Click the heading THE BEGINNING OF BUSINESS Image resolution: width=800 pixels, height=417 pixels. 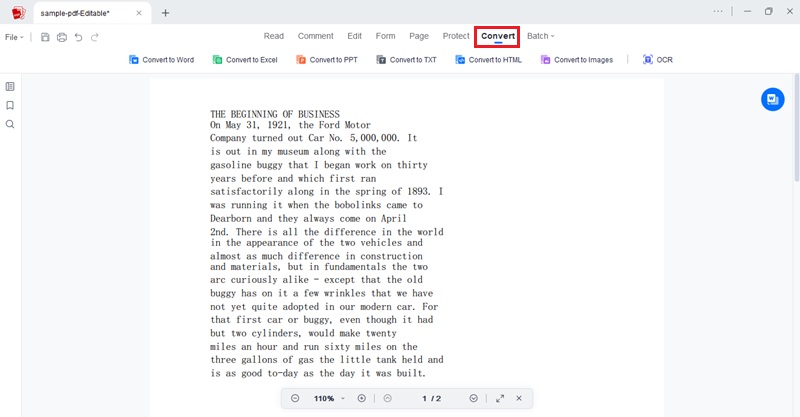coord(274,114)
